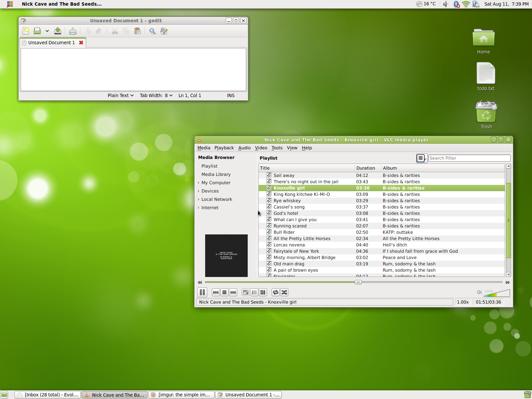Click the toggle fullscreen icon in VLC
The image size is (532, 399).
click(x=245, y=292)
